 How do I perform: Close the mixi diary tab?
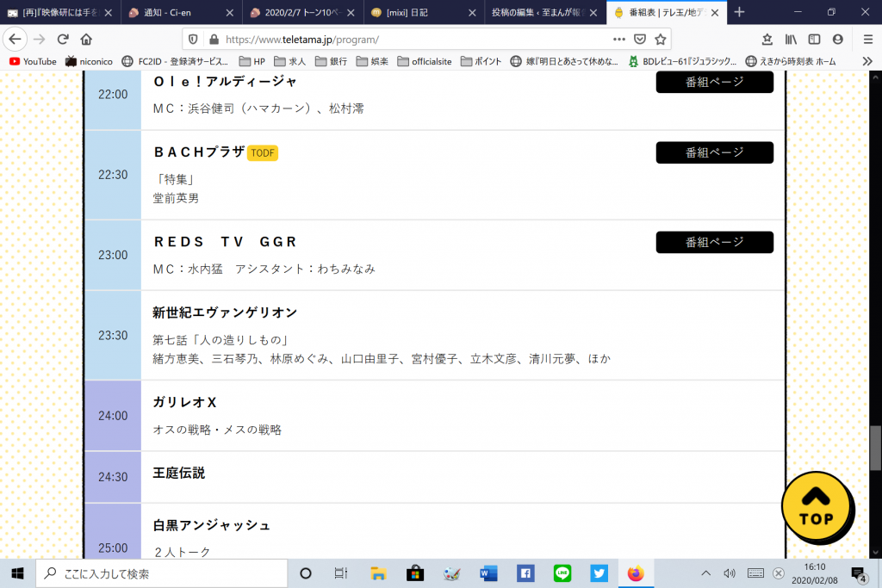pyautogui.click(x=472, y=12)
